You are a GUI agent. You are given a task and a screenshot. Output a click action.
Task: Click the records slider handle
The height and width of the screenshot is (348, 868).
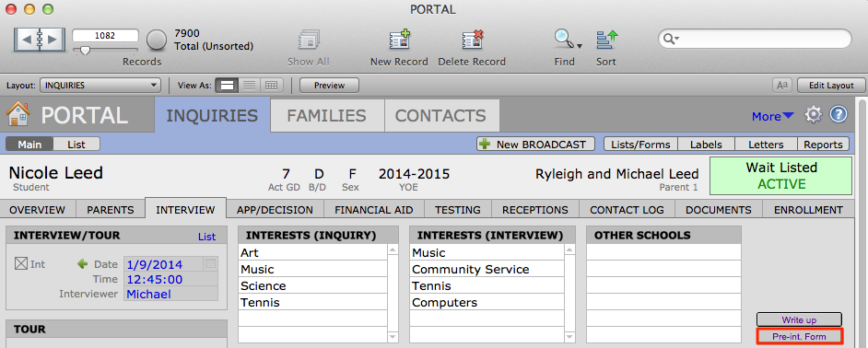coord(85,51)
